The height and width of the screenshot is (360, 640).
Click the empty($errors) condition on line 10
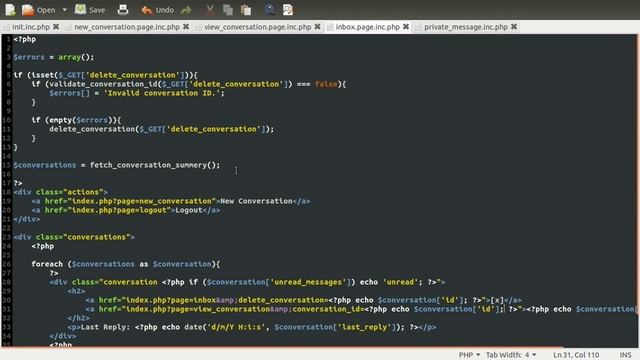[81, 120]
